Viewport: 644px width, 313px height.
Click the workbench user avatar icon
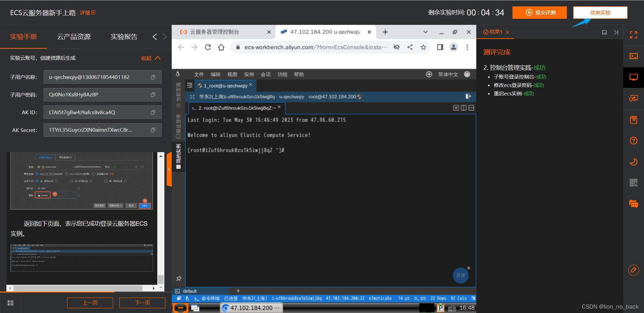tap(467, 74)
